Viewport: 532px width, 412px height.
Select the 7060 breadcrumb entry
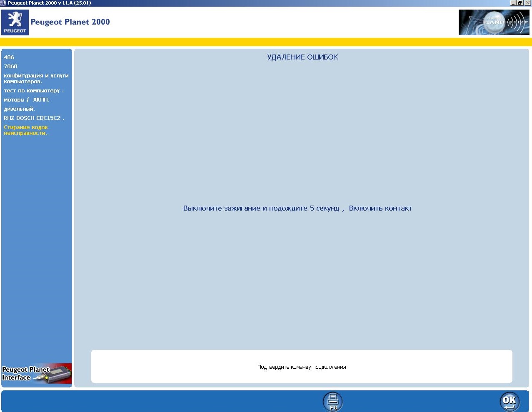coord(10,67)
